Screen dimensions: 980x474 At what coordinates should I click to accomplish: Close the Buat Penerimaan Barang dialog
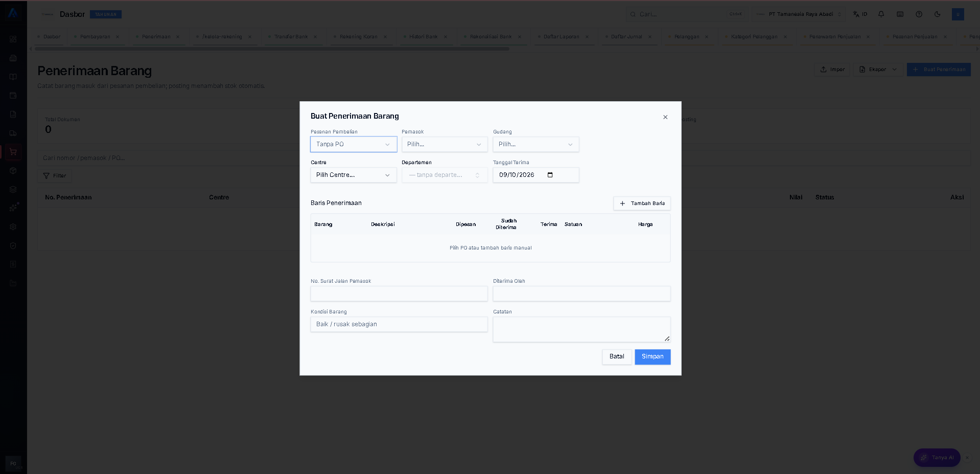(x=665, y=117)
